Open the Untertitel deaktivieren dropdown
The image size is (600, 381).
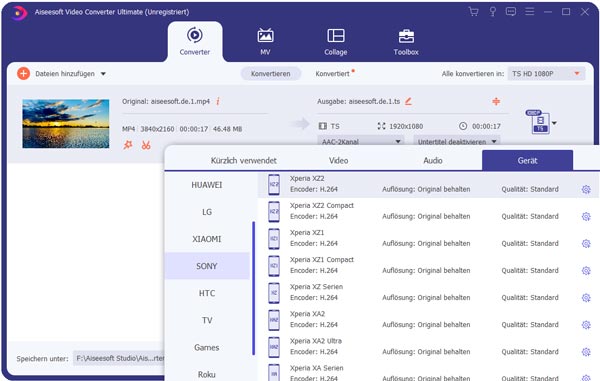(x=457, y=142)
